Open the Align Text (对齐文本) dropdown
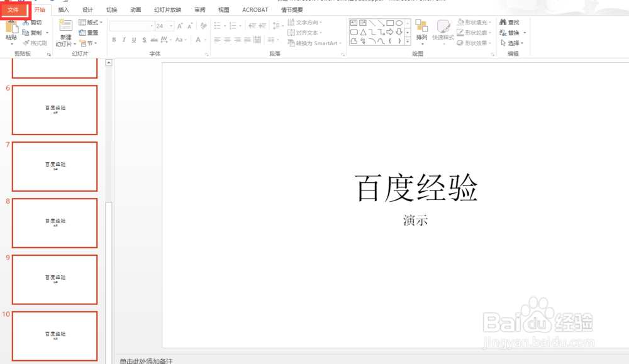This screenshot has width=629, height=364. [x=305, y=33]
